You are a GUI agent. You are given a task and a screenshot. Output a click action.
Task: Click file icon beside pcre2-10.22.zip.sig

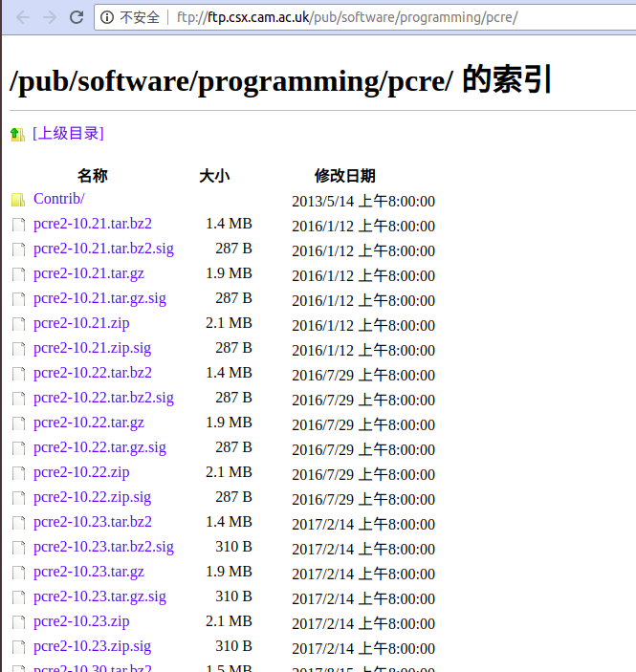(x=18, y=498)
